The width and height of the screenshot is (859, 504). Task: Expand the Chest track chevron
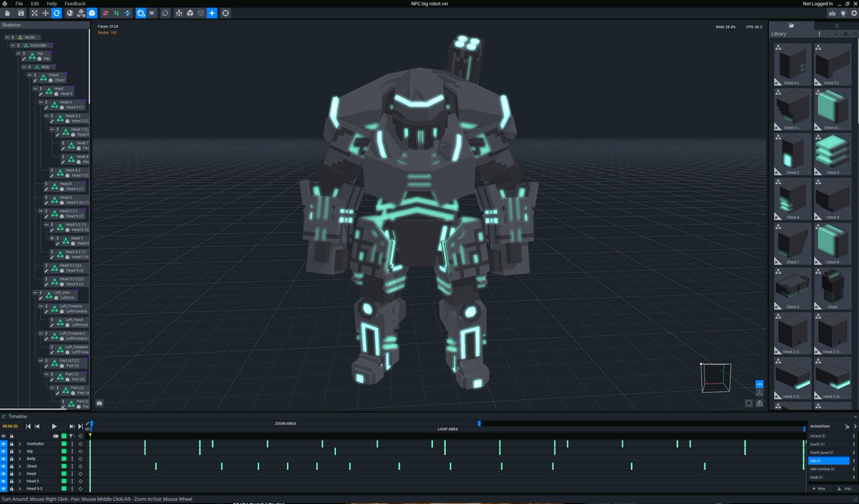click(x=20, y=466)
